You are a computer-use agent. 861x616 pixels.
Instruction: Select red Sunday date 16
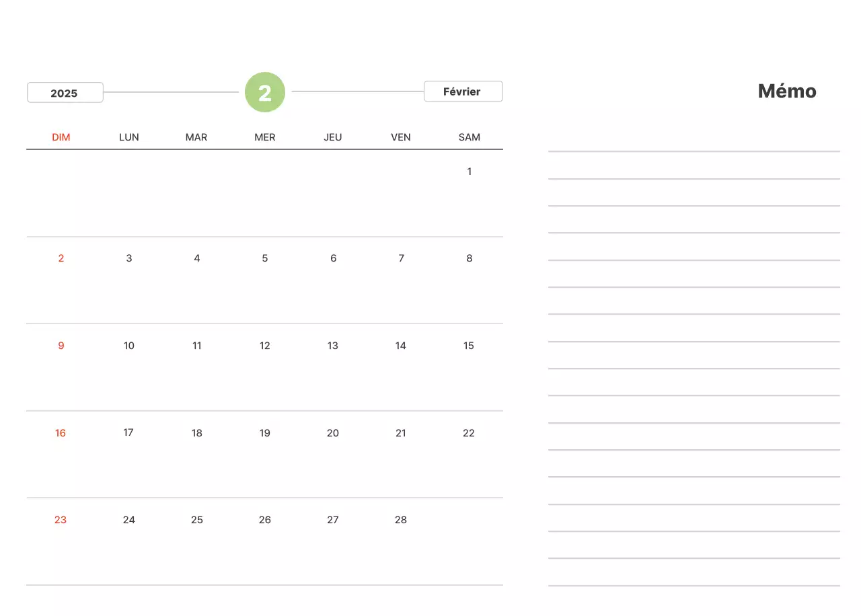(x=61, y=433)
